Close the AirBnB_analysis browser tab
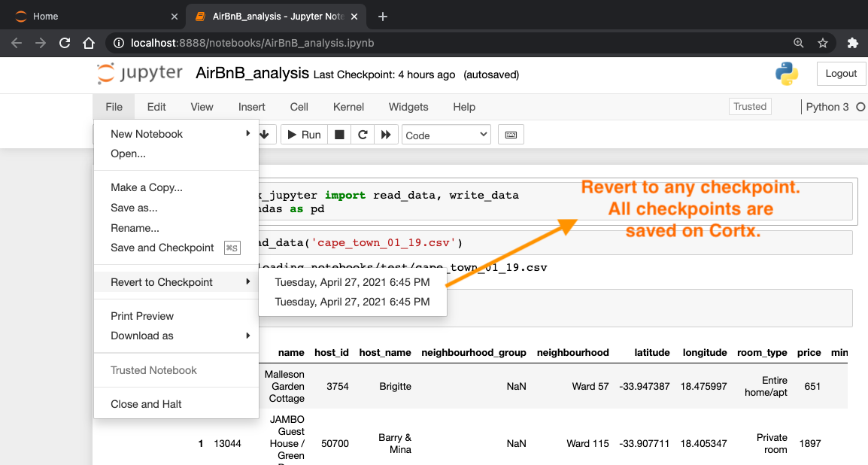The image size is (868, 465). 354,17
